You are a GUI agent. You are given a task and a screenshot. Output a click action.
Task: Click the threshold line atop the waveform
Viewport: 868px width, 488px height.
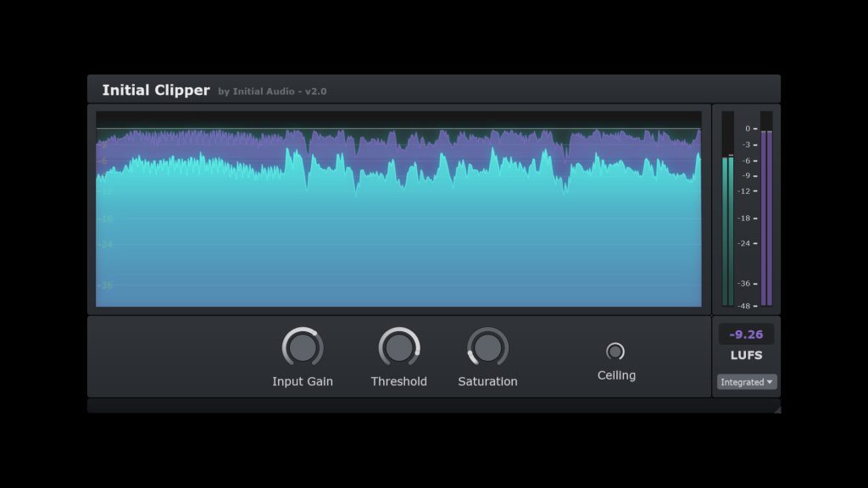pos(398,129)
